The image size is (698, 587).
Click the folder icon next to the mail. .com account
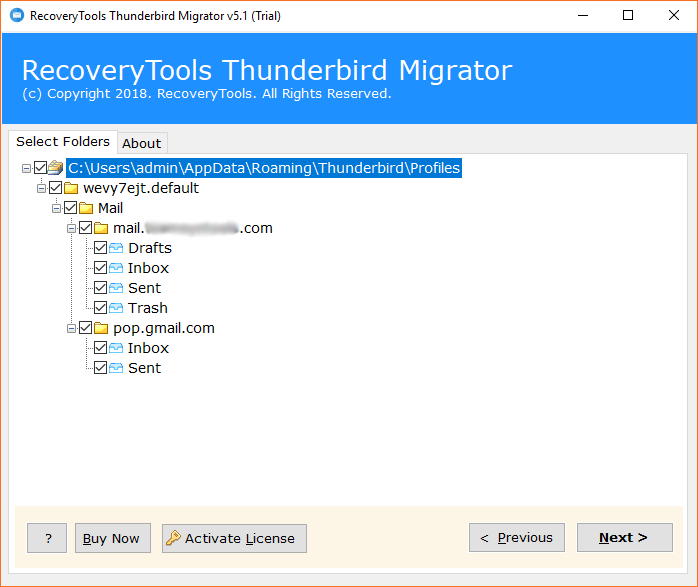tap(101, 228)
